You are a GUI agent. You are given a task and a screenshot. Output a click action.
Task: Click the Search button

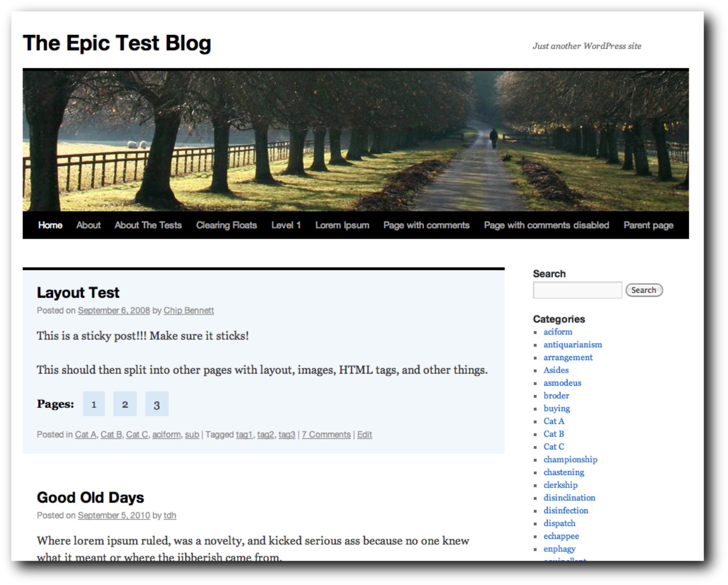point(644,290)
